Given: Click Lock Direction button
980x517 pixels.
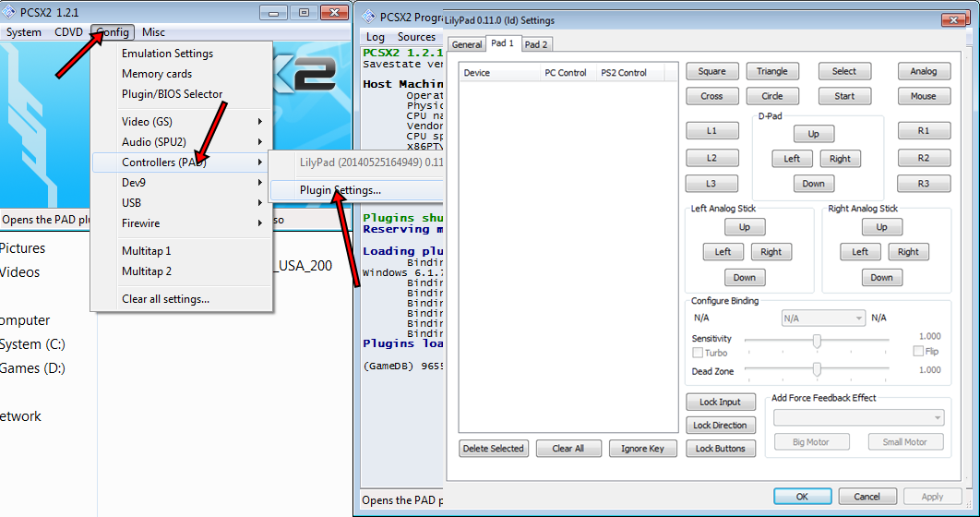Looking at the screenshot, I should click(x=720, y=425).
